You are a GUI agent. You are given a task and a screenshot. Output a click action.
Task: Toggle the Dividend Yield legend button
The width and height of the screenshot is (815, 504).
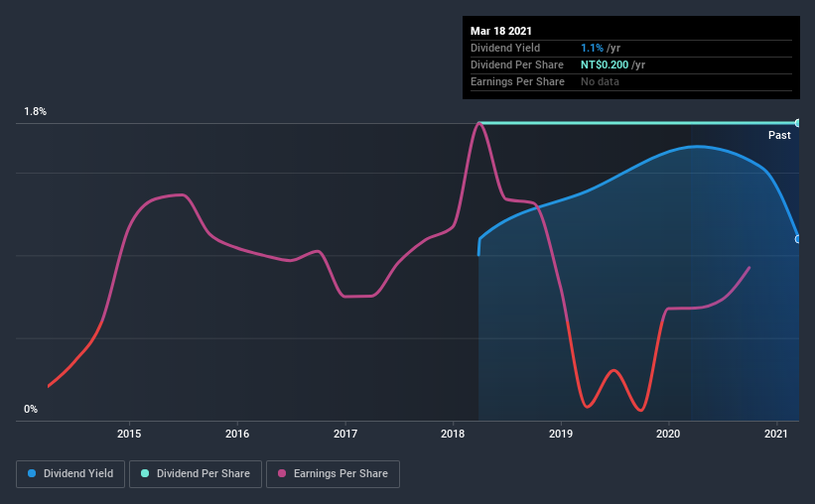point(70,474)
